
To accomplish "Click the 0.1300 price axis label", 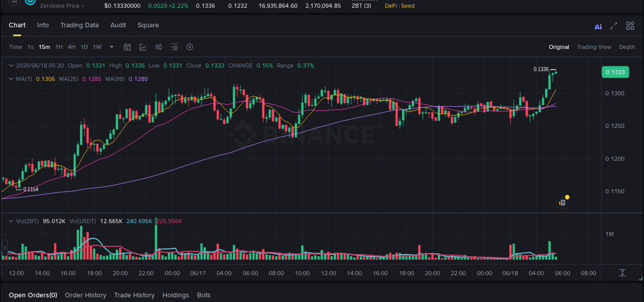I will (x=615, y=93).
